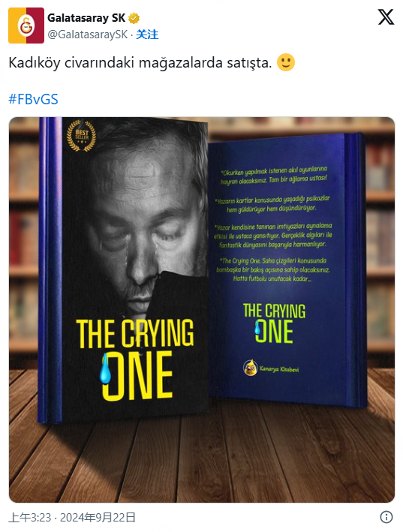Screen dimensions: 403x532
Task: Open the tweet timestamp 上午3:23
Action: 30,518
